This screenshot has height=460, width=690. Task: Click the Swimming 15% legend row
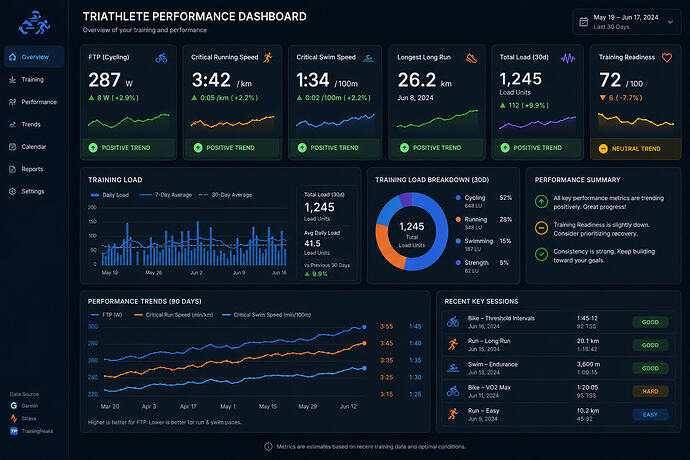[484, 245]
